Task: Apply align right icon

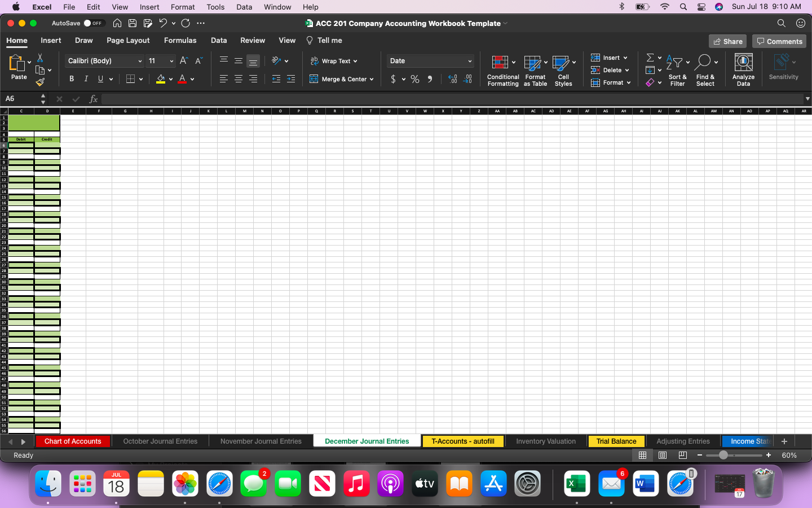Action: [253, 79]
